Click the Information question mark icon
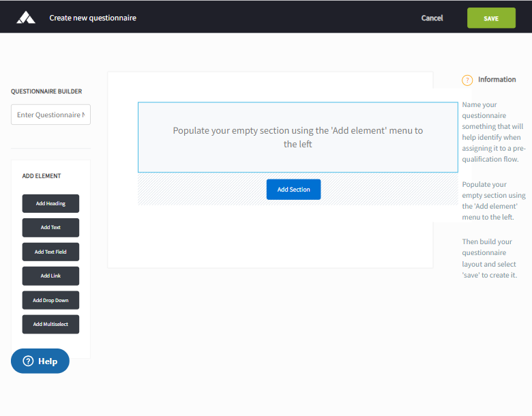 (x=467, y=80)
